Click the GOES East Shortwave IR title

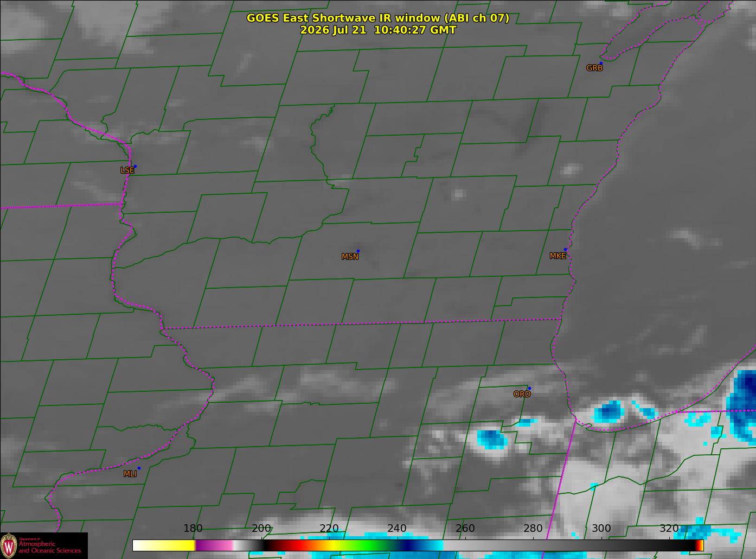click(378, 18)
